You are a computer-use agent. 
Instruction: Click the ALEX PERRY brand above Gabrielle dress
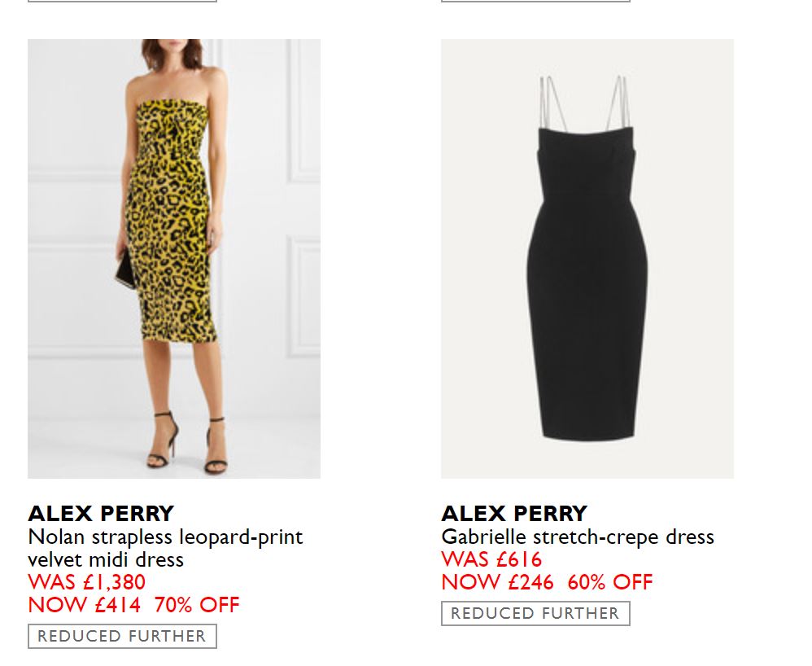click(x=514, y=514)
